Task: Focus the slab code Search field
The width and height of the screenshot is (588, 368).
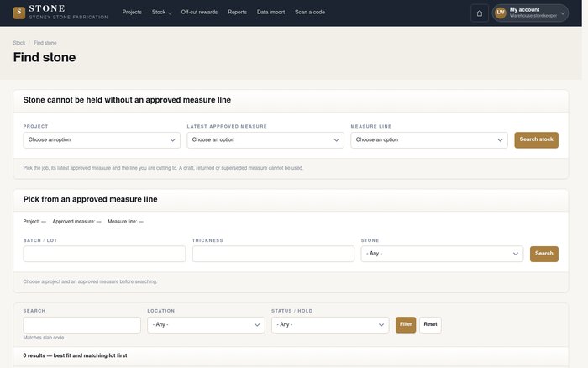Action: tap(81, 325)
